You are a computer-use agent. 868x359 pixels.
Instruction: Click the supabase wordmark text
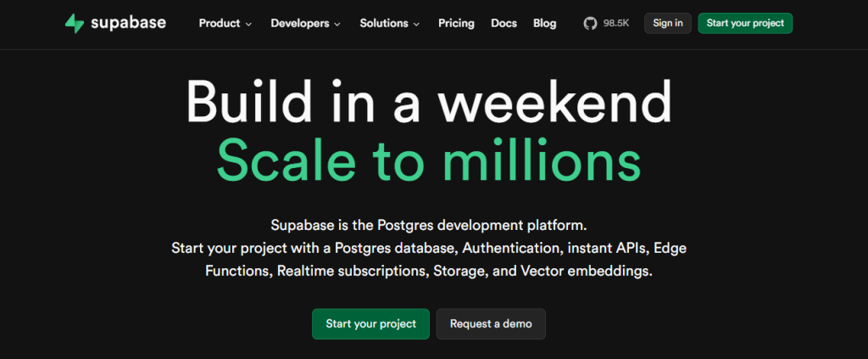click(131, 23)
